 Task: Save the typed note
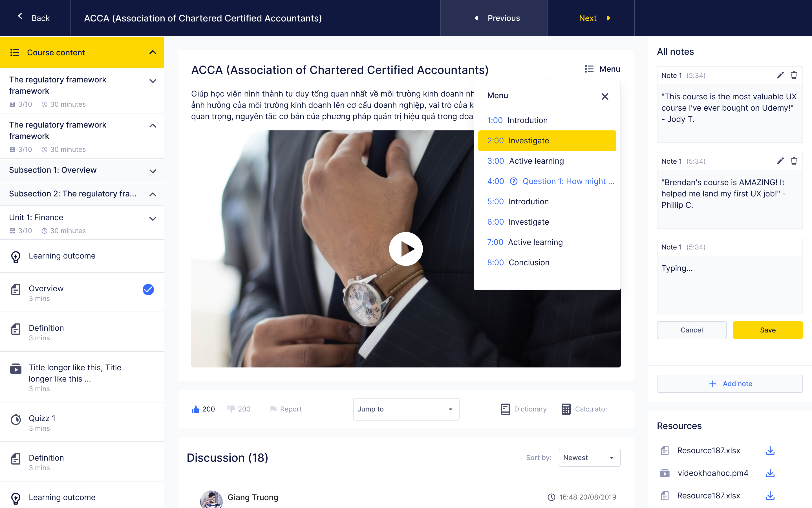768,330
